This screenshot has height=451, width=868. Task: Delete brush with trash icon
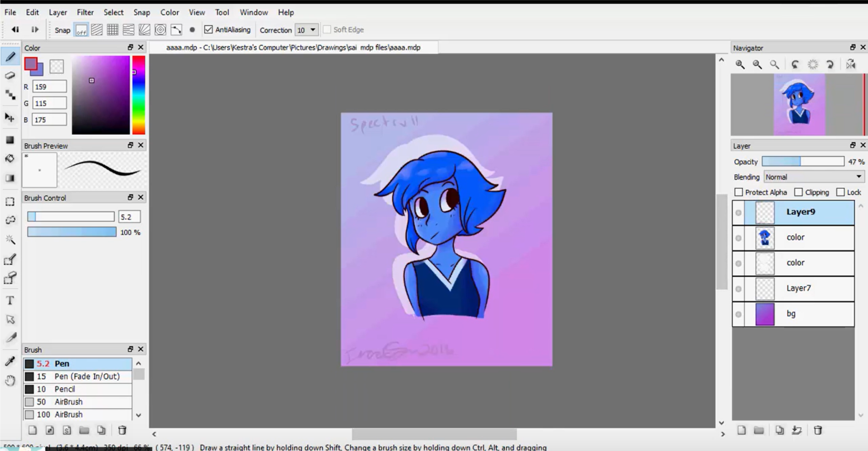point(122,431)
